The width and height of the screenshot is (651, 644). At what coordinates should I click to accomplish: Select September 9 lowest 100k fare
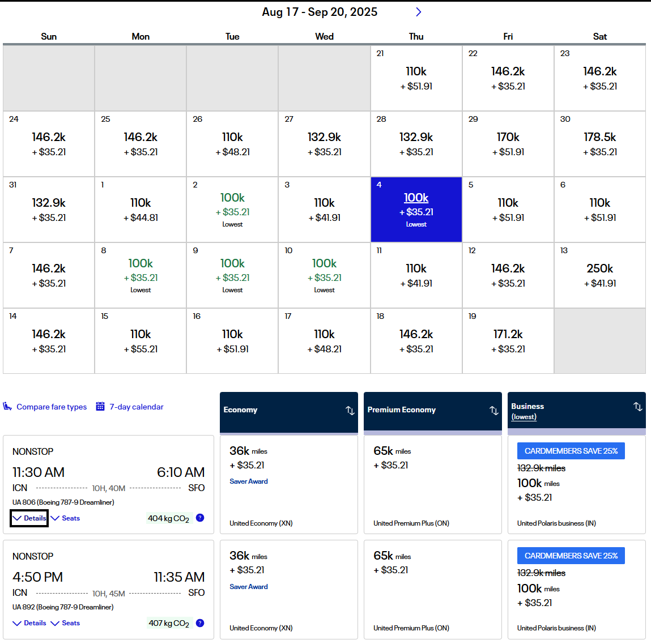click(x=232, y=275)
